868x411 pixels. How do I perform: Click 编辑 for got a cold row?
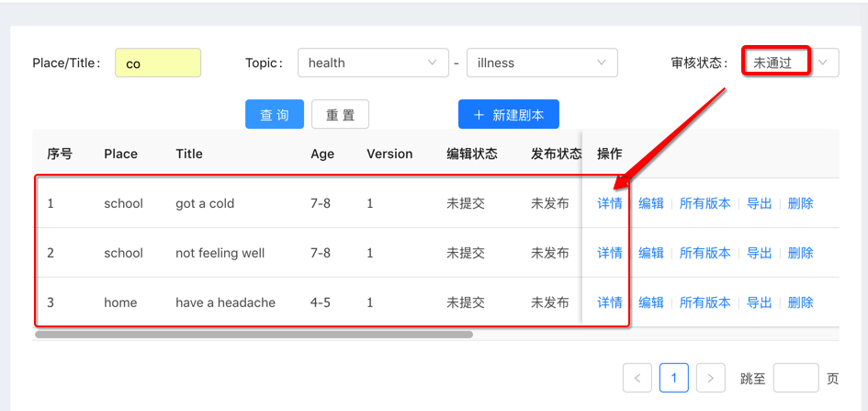(651, 203)
